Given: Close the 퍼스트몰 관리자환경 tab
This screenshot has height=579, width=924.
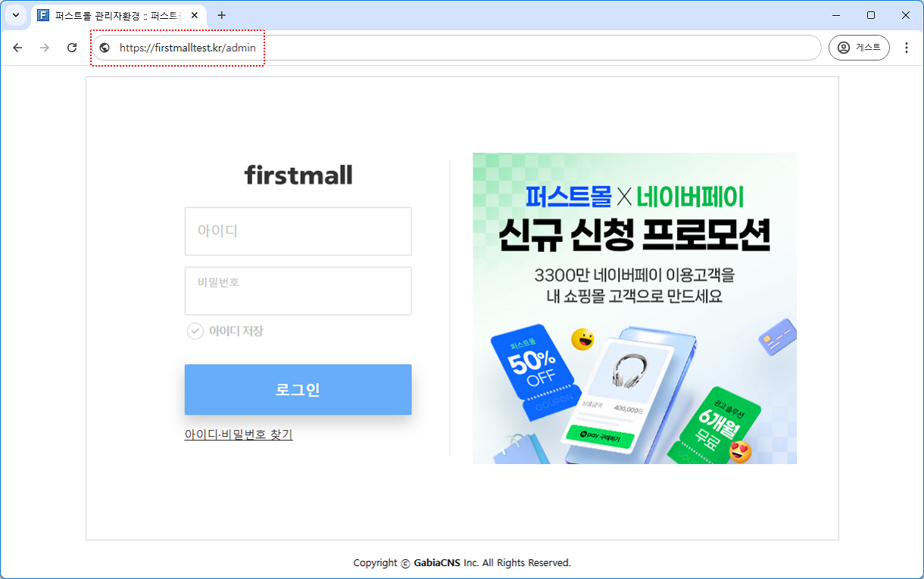Looking at the screenshot, I should pyautogui.click(x=195, y=15).
